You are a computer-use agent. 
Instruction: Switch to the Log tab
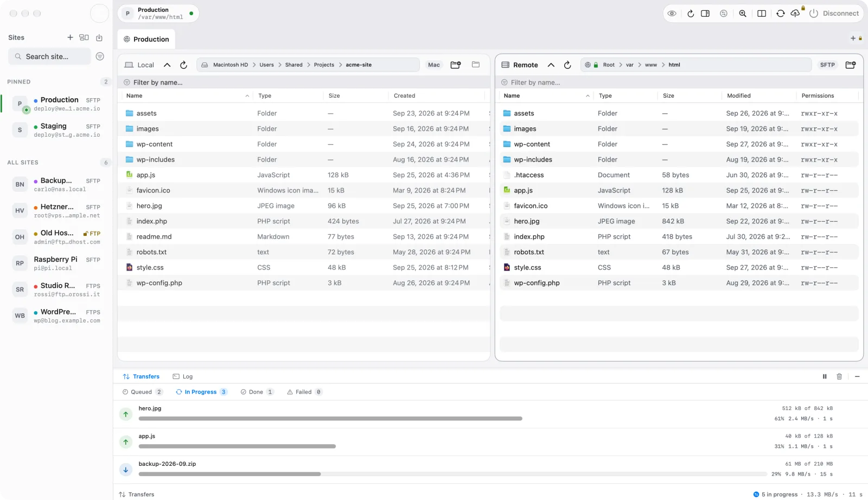coord(183,377)
